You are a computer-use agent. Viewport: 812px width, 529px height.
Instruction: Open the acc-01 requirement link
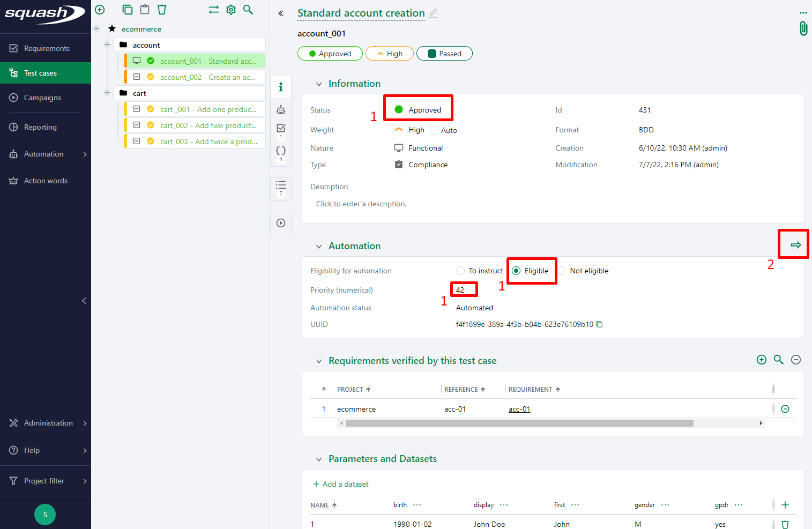519,409
